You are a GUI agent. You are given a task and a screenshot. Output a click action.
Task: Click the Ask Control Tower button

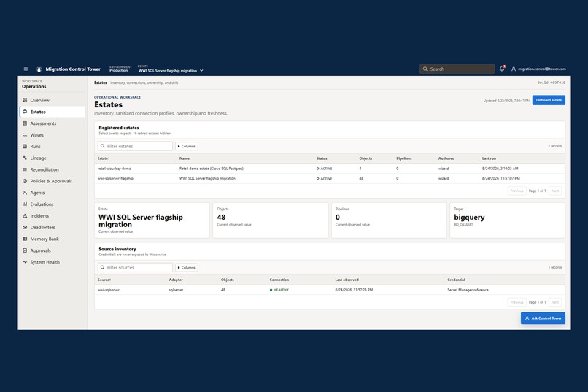543,318
